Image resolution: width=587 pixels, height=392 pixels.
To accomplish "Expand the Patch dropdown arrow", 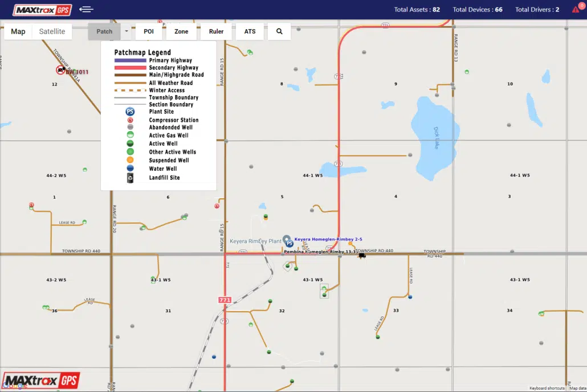I will click(127, 31).
